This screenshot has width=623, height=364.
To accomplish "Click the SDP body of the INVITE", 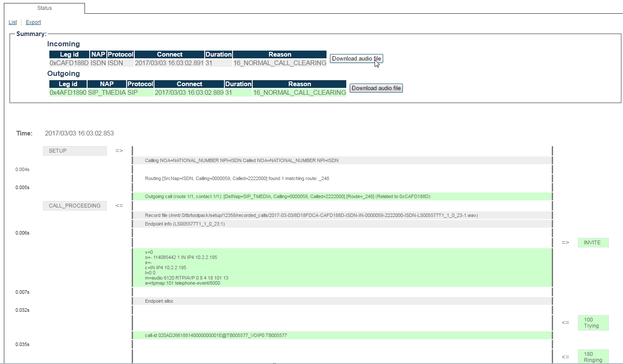I will [187, 268].
